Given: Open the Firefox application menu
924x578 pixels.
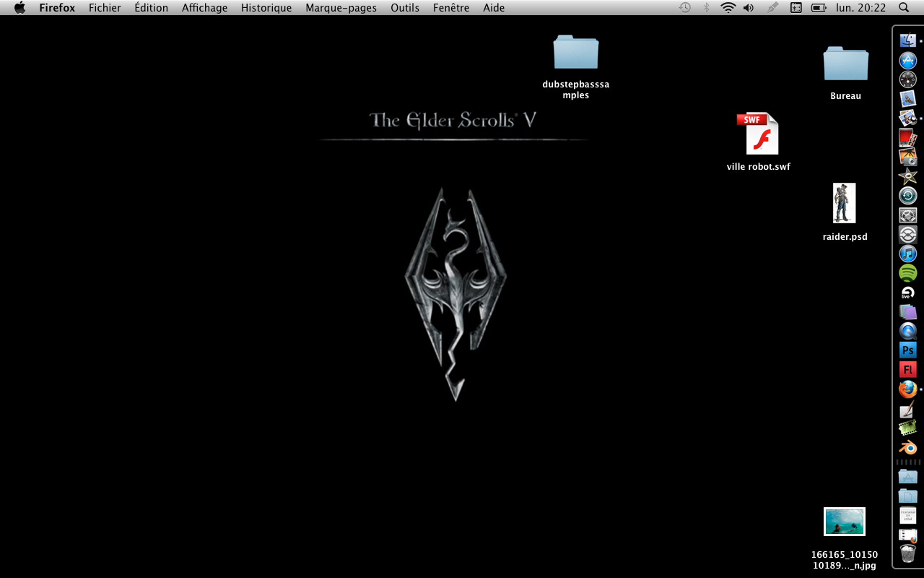Looking at the screenshot, I should (x=57, y=8).
